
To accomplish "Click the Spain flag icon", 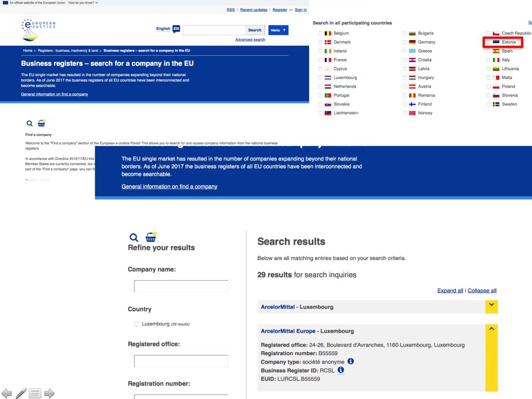I will click(x=496, y=51).
